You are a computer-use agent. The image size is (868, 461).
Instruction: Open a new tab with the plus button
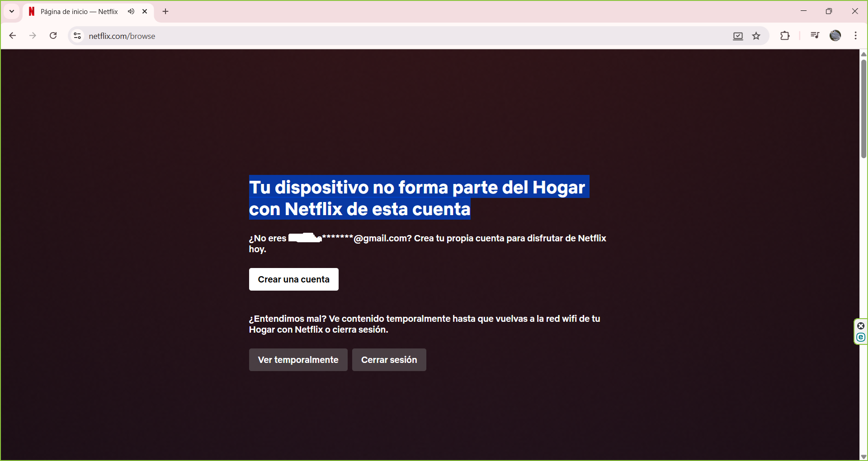(165, 12)
